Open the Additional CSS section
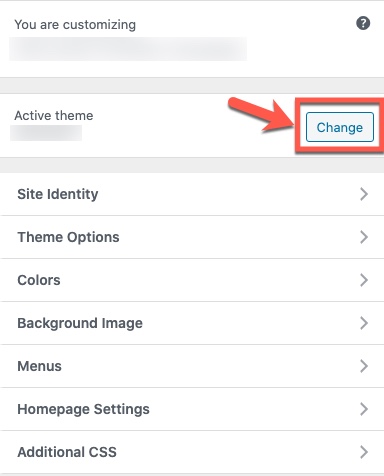The height and width of the screenshot is (476, 384). click(192, 452)
